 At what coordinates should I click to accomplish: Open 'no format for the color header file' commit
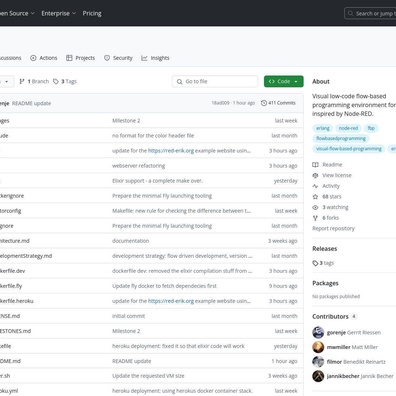click(x=153, y=136)
